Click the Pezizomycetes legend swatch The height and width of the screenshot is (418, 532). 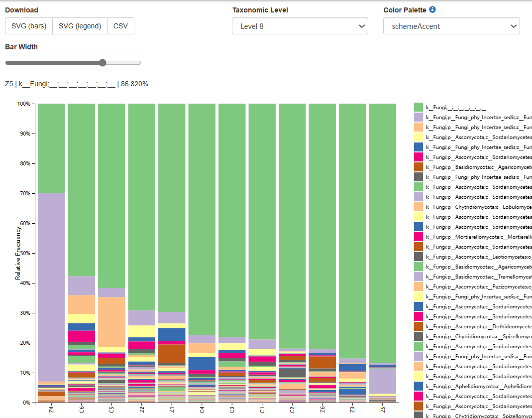coord(418,286)
